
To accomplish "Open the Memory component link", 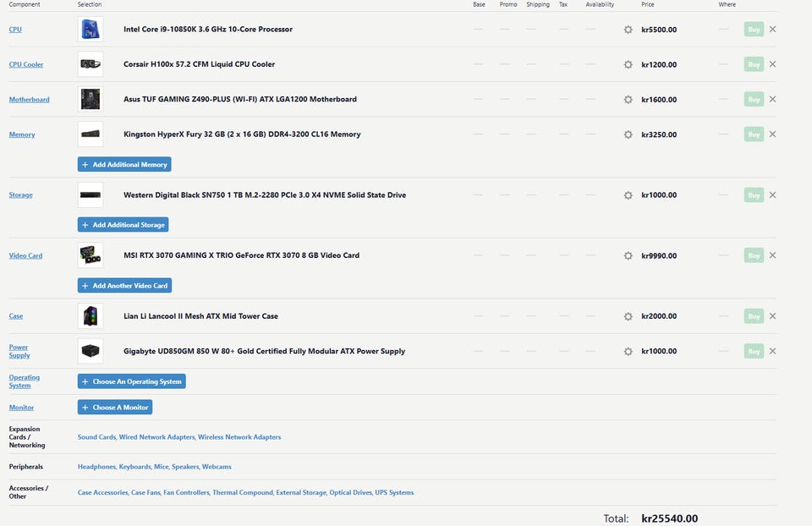I will click(x=22, y=134).
